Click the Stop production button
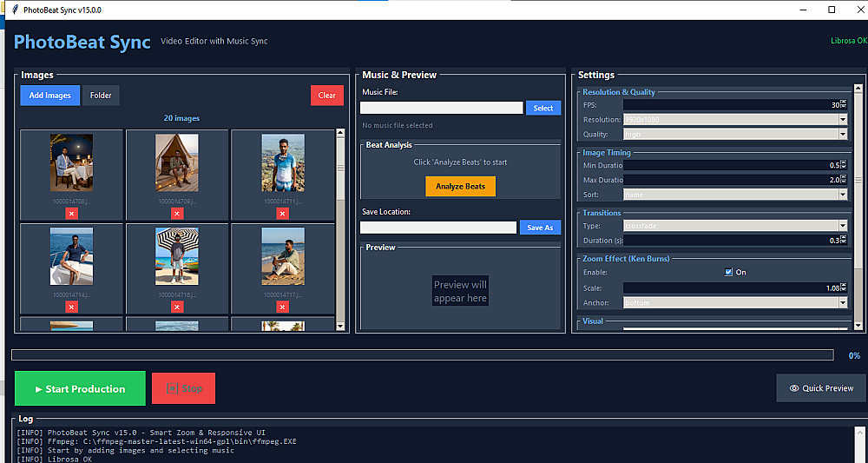Screen dimensions: 868x463 click(x=183, y=389)
